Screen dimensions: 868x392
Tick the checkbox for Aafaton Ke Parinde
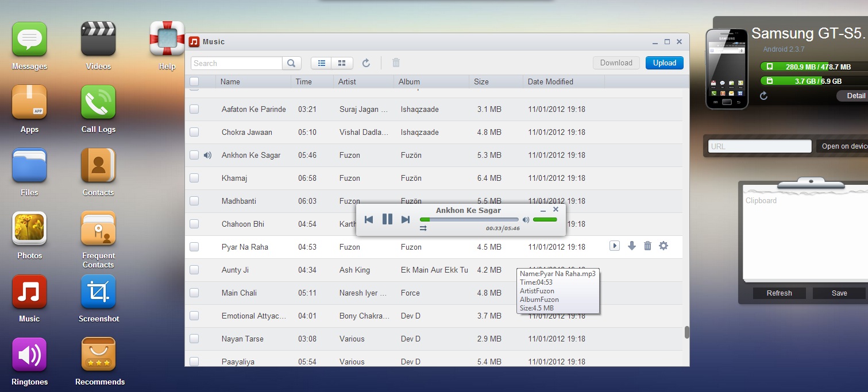[x=194, y=109]
